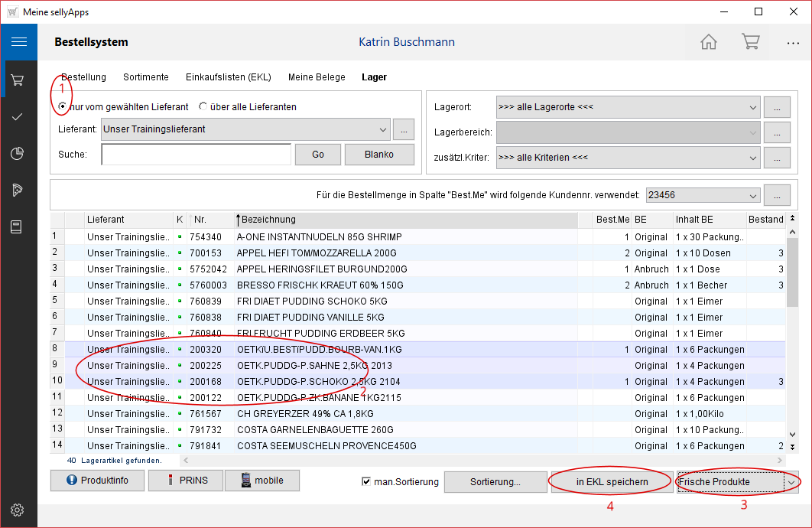The height and width of the screenshot is (528, 812).
Task: Open the checkmark sidebar section
Action: pyautogui.click(x=18, y=116)
